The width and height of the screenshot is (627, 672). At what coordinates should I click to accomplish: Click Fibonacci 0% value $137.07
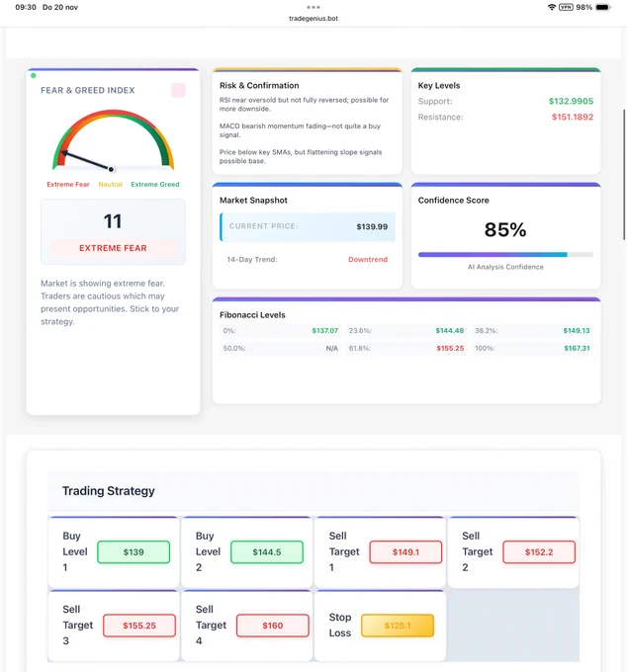325,331
